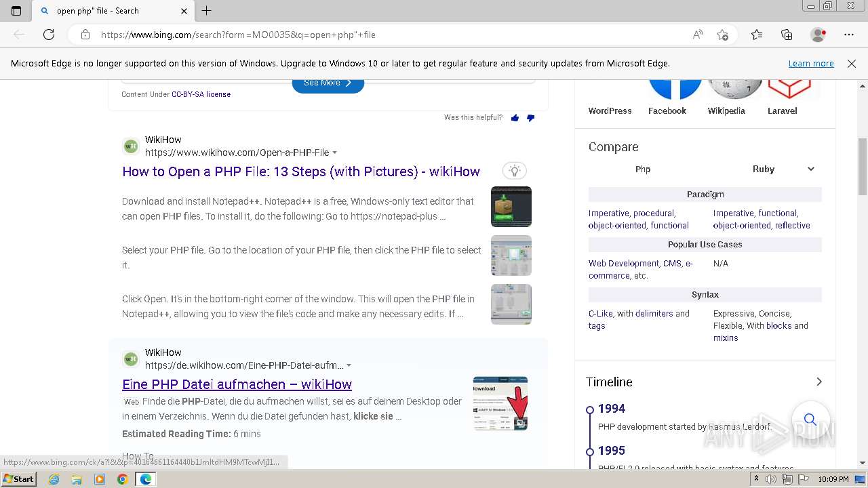
Task: Open the volume control tray icon
Action: pyautogui.click(x=770, y=479)
